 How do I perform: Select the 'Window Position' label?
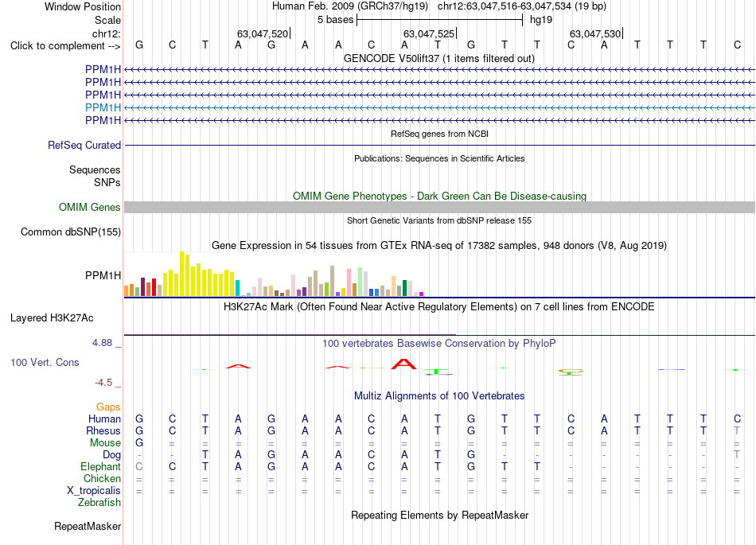click(x=83, y=6)
